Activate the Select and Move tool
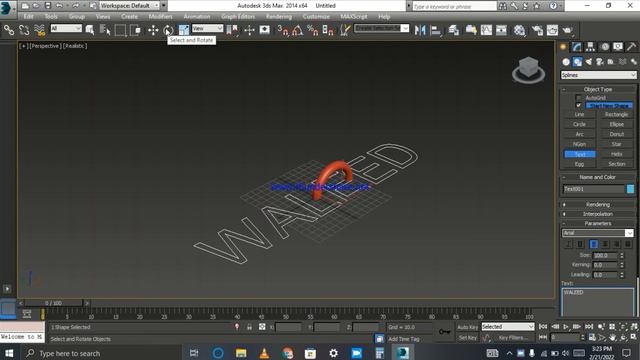The height and width of the screenshot is (360, 640). 153,30
